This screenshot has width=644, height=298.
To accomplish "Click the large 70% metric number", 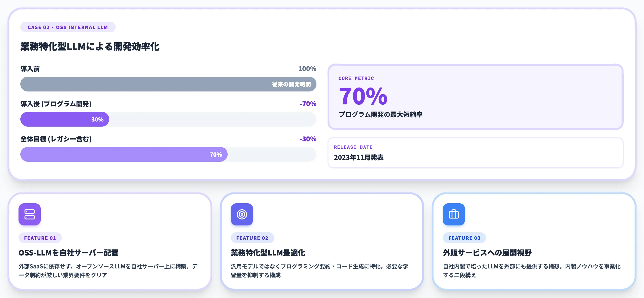I will coord(363,96).
